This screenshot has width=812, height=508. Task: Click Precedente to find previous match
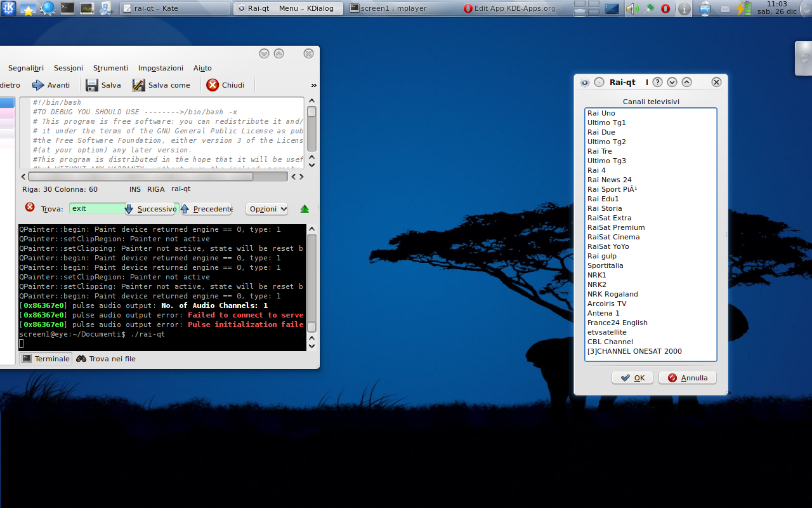pos(207,209)
